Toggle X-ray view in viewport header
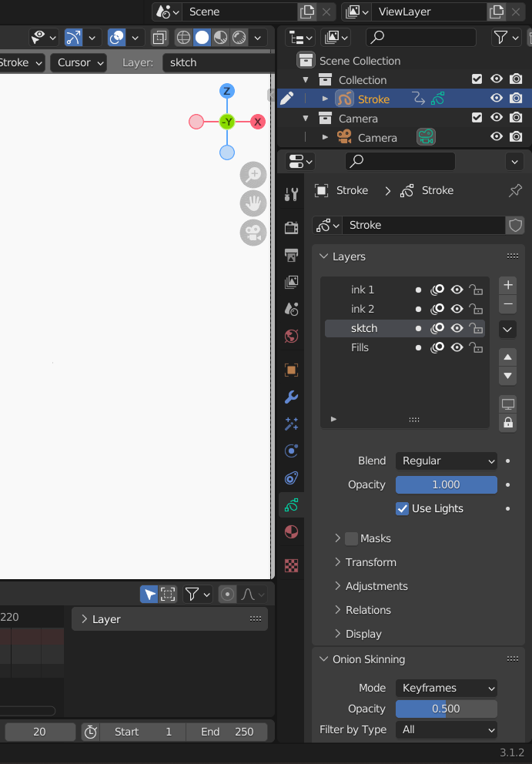This screenshot has height=764, width=532. (x=159, y=38)
